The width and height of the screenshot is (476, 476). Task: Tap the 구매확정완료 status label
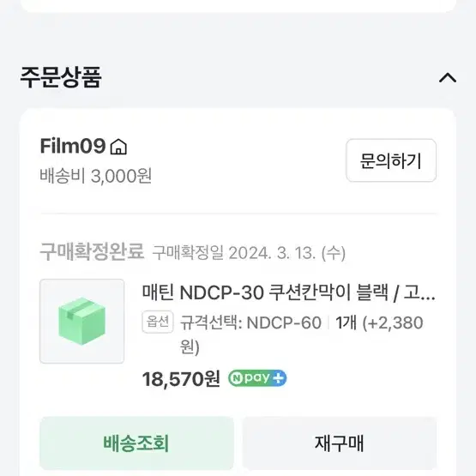[92, 251]
